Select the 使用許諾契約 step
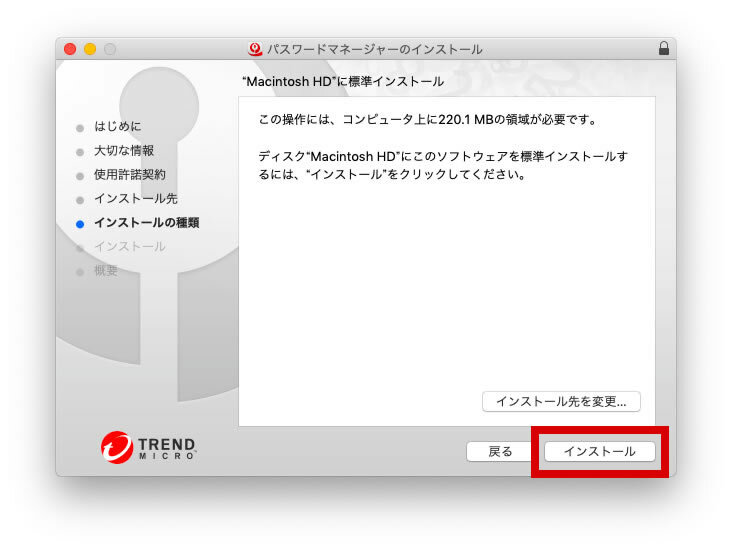The height and width of the screenshot is (550, 732). point(130,175)
